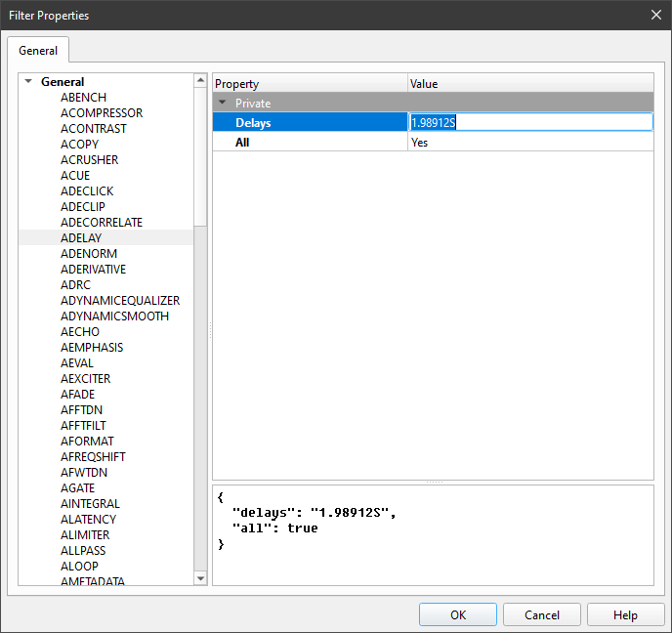Open Help for filter properties
This screenshot has width=672, height=633.
[625, 614]
